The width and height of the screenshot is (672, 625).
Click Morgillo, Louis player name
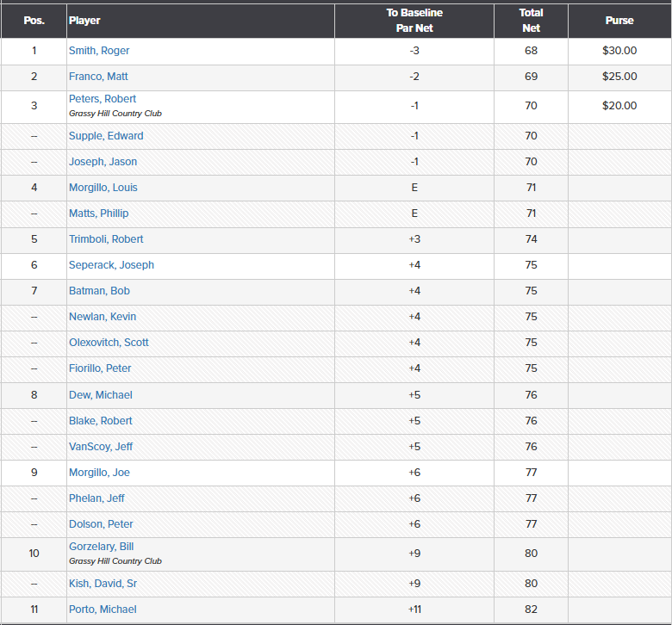click(103, 188)
